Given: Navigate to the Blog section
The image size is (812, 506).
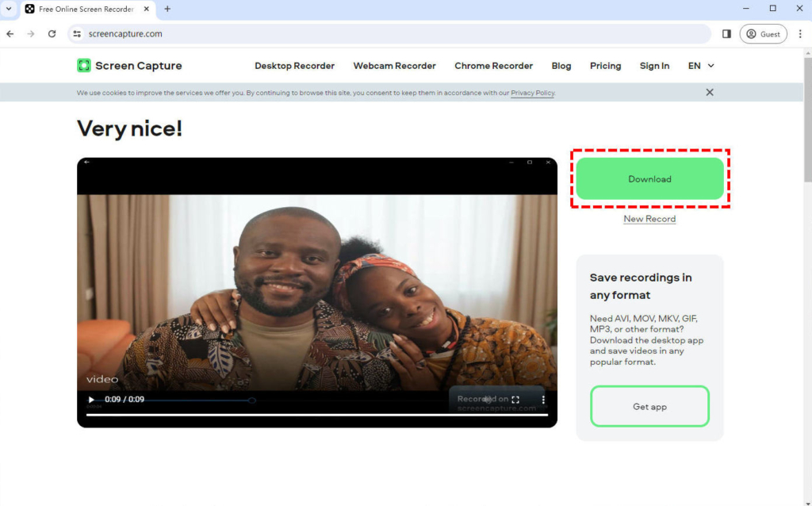Looking at the screenshot, I should click(561, 66).
